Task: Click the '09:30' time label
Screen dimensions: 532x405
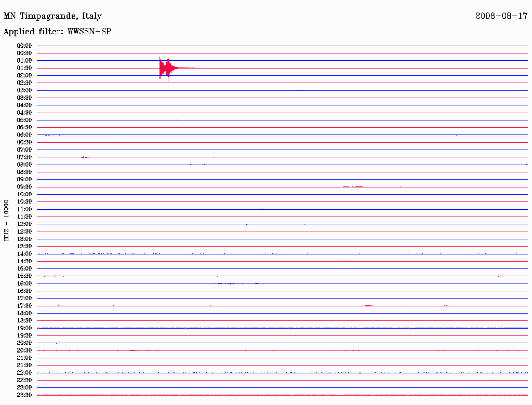Action: 24,187
